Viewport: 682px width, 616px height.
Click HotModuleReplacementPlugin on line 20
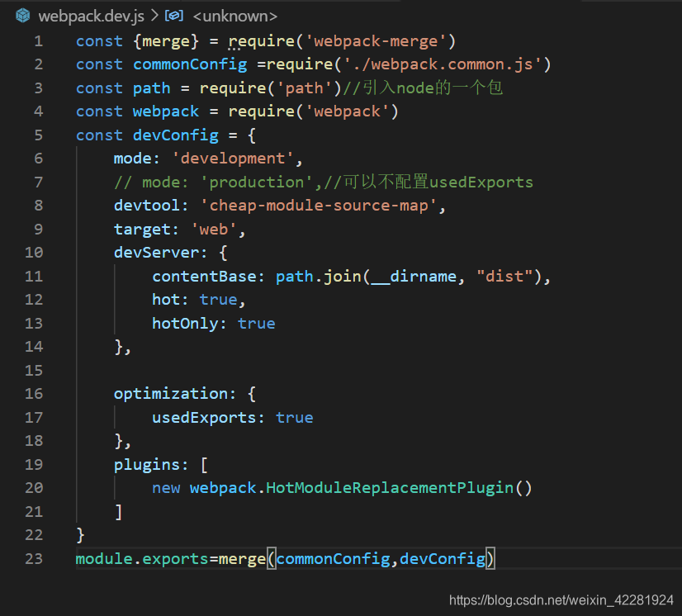(x=390, y=488)
